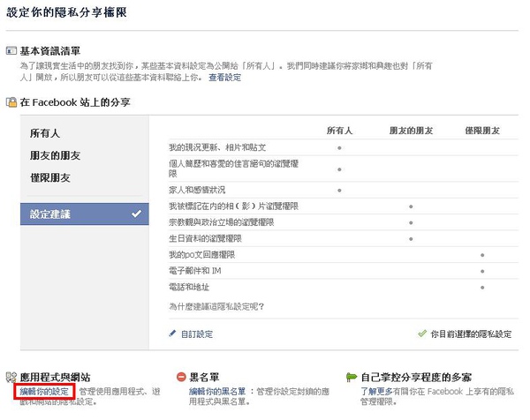Click the green icon beside 自己掌控分享程度的多寡
The height and width of the screenshot is (420, 530).
click(x=352, y=377)
